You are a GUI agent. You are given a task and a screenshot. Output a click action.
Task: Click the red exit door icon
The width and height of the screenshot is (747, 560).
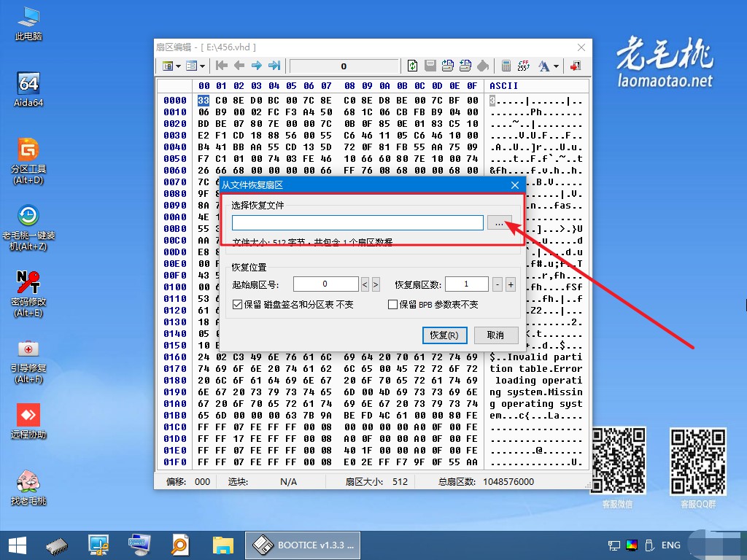(x=576, y=66)
